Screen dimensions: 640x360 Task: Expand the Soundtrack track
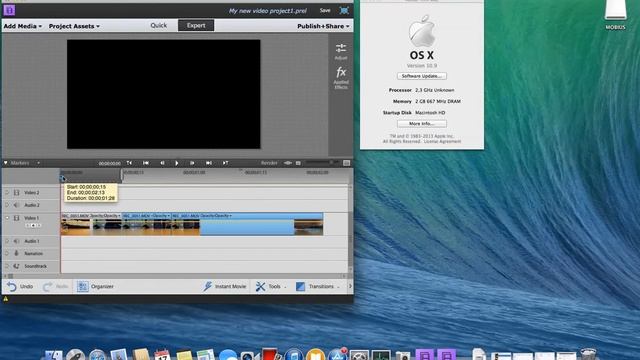[7, 266]
